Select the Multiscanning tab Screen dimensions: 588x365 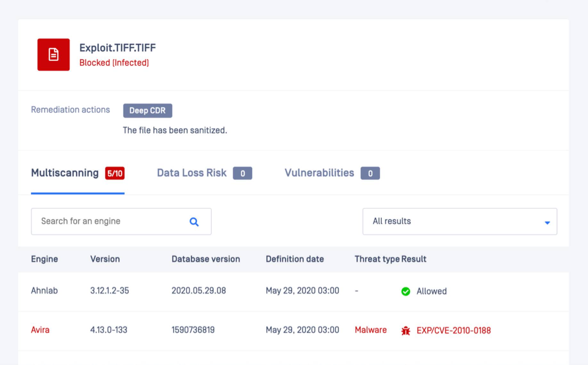pos(65,173)
